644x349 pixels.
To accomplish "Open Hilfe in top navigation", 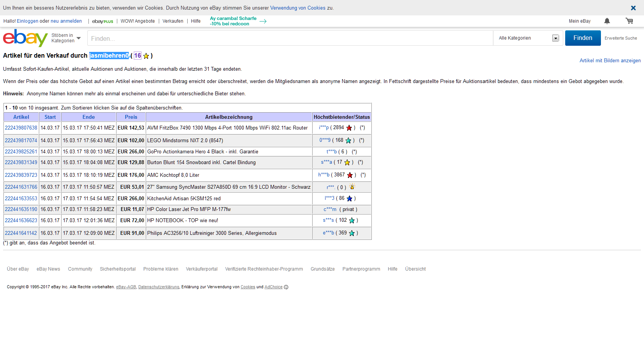I will [x=196, y=21].
